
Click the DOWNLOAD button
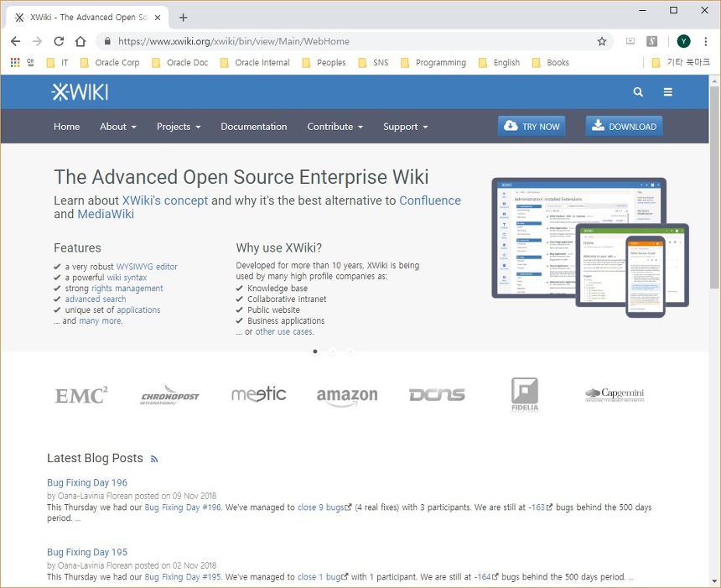(x=624, y=126)
